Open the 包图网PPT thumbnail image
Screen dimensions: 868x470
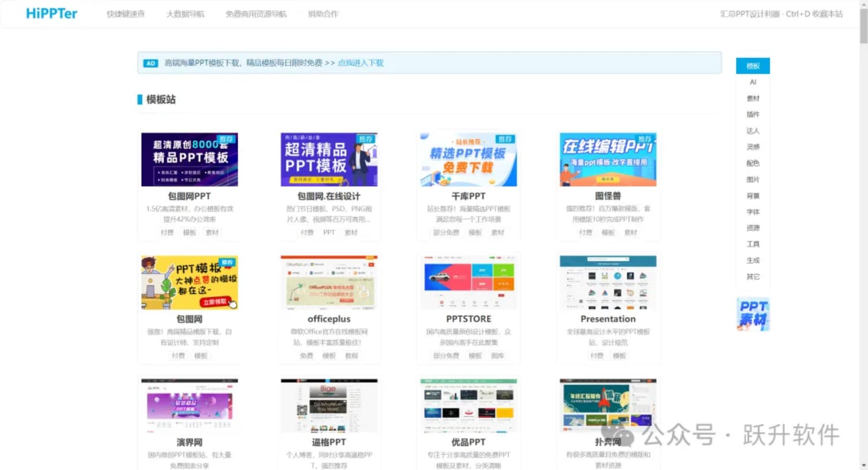click(x=189, y=159)
